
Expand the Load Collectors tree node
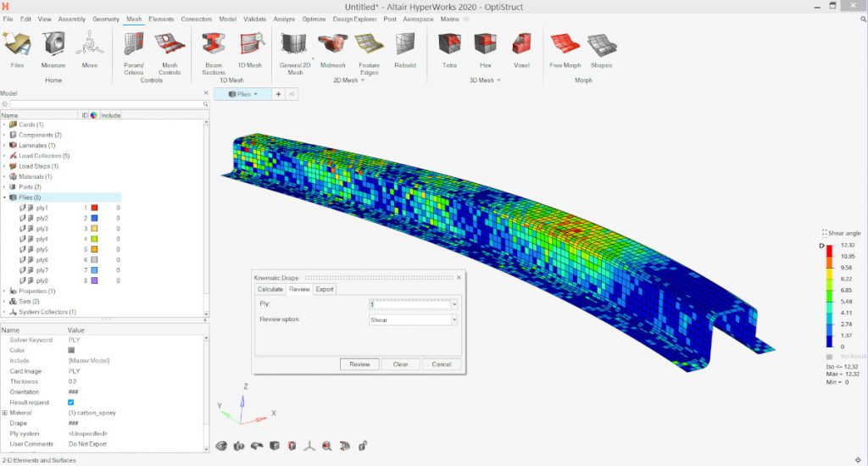4,156
